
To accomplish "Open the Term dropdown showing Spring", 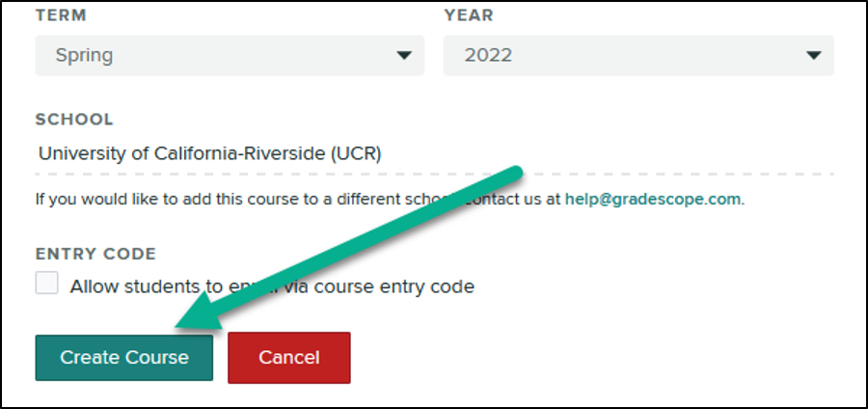I will 230,56.
